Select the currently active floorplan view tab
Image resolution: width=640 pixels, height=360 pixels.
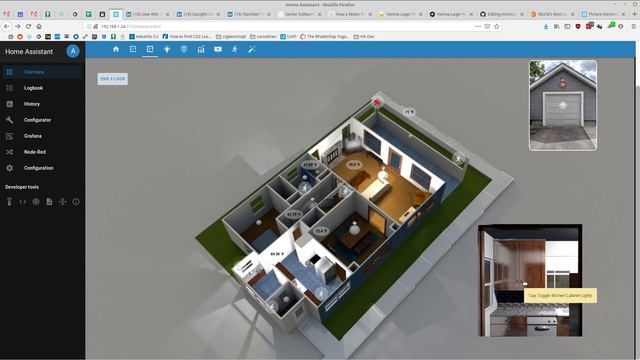(150, 49)
